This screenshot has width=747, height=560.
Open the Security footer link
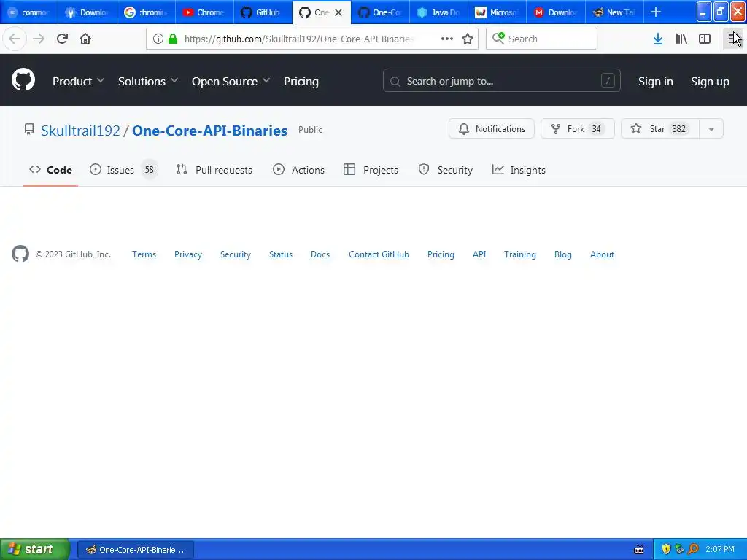[236, 254]
